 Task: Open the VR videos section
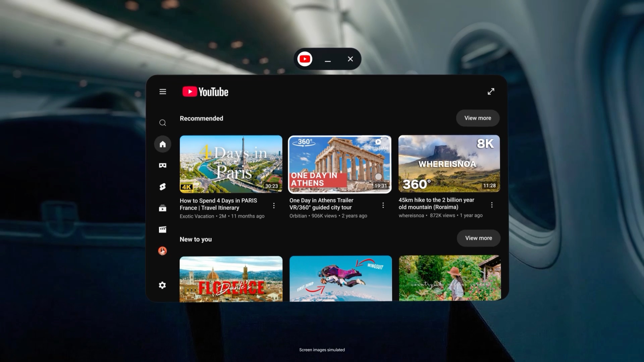[163, 165]
